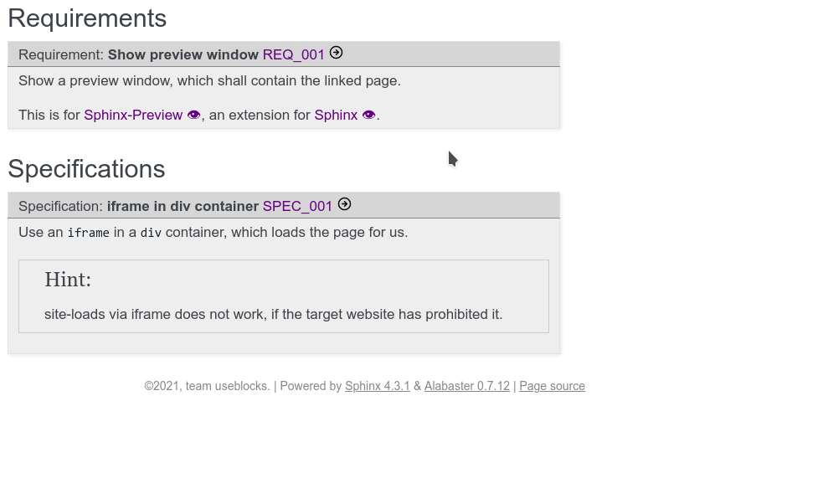Click the Requirements heading

[87, 18]
